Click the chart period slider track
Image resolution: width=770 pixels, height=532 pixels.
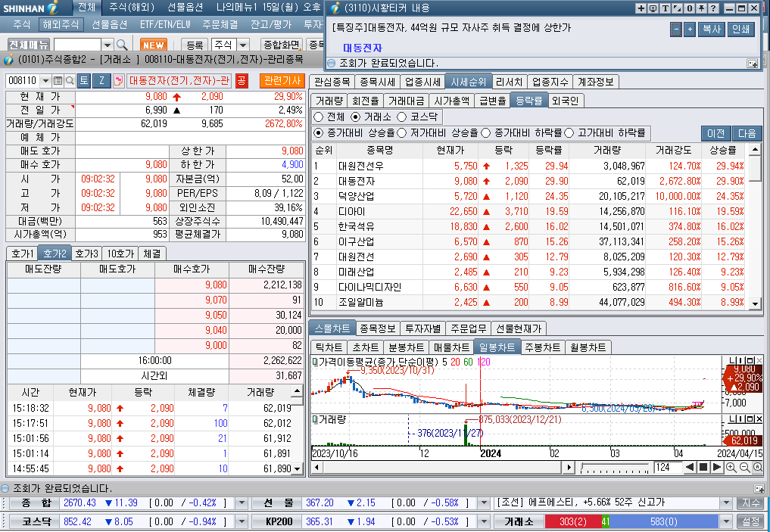[x=615, y=468]
